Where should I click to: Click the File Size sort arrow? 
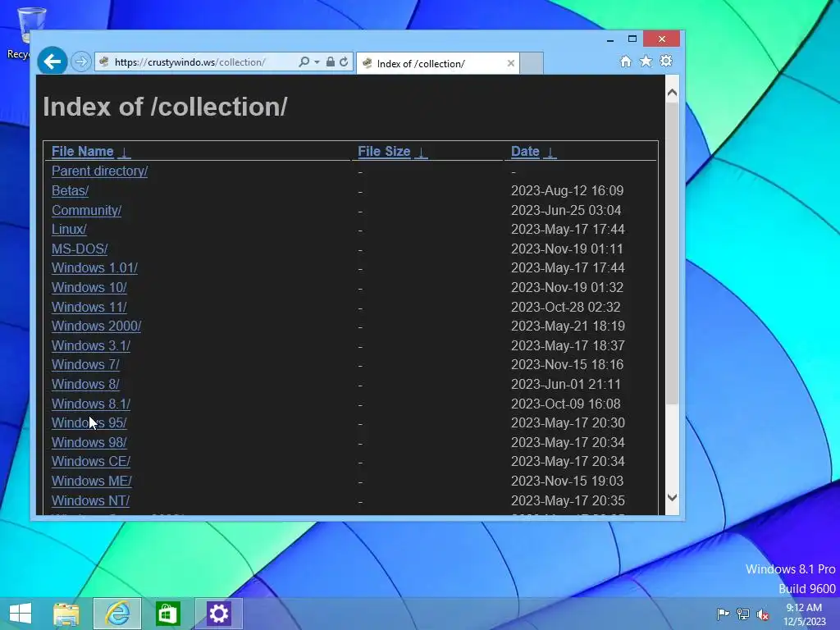(421, 153)
